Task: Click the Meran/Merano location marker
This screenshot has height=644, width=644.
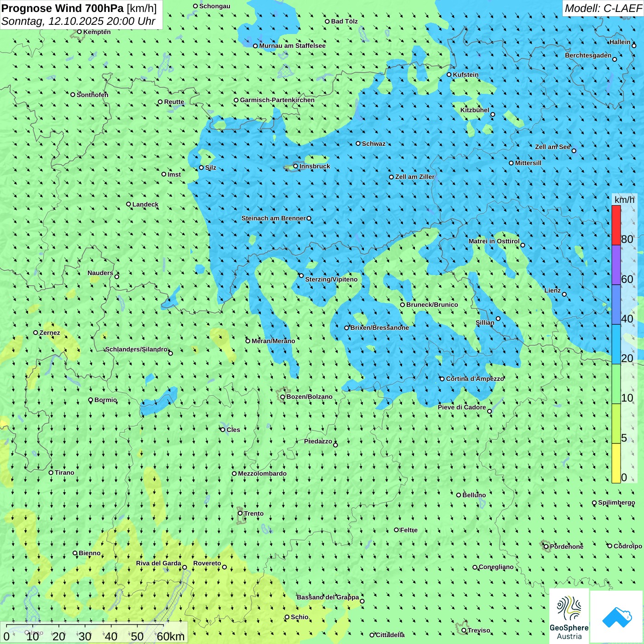Action: point(247,341)
